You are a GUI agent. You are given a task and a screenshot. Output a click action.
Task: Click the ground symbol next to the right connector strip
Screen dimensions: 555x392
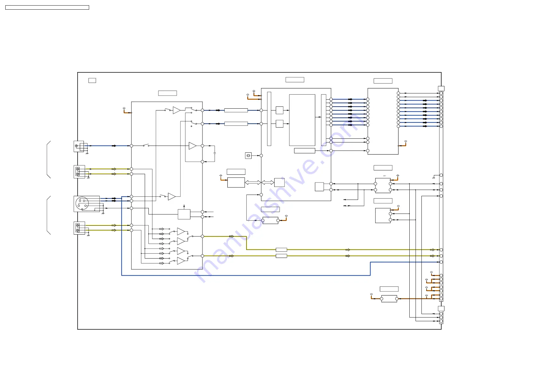coord(434,177)
